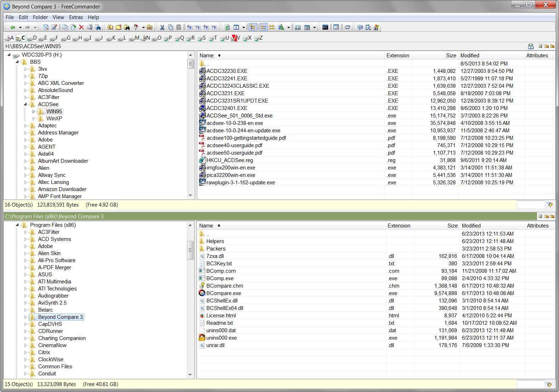Sort top panel by Size column

click(x=435, y=56)
